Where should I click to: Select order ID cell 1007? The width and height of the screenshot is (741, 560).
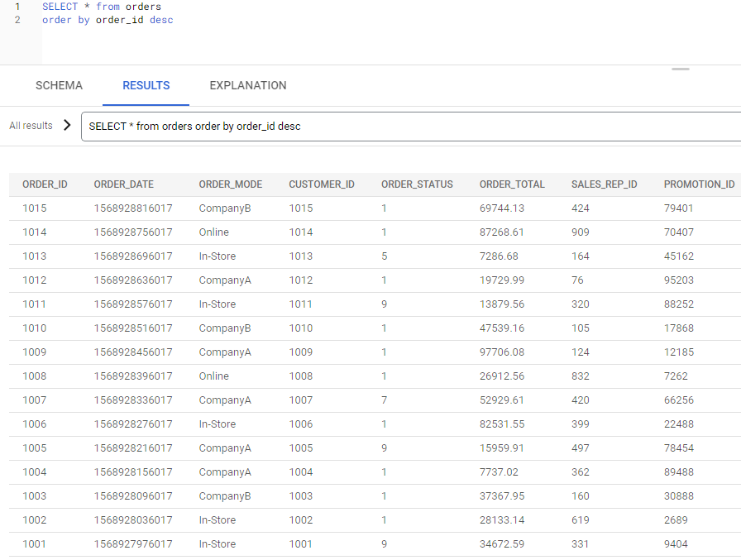(35, 400)
